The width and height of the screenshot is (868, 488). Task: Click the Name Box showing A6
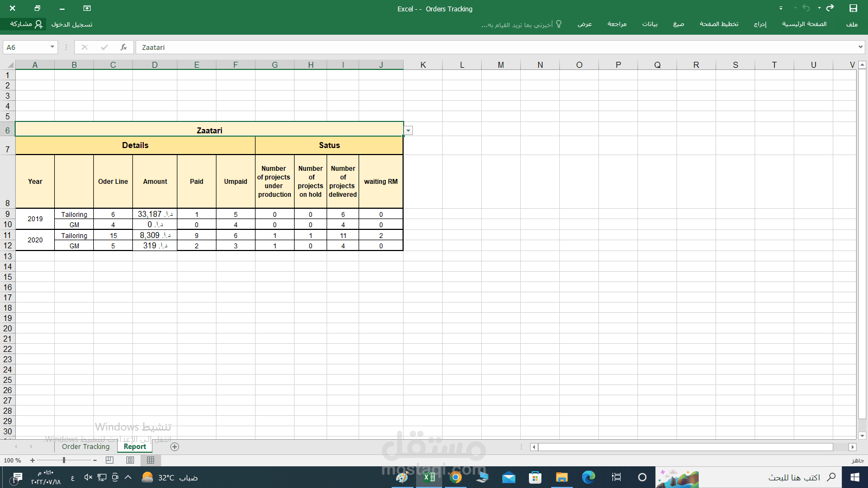pyautogui.click(x=26, y=47)
